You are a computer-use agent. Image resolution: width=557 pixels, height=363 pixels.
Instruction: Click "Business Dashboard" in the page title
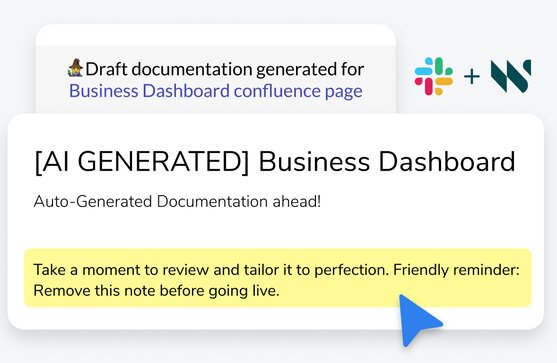387,162
